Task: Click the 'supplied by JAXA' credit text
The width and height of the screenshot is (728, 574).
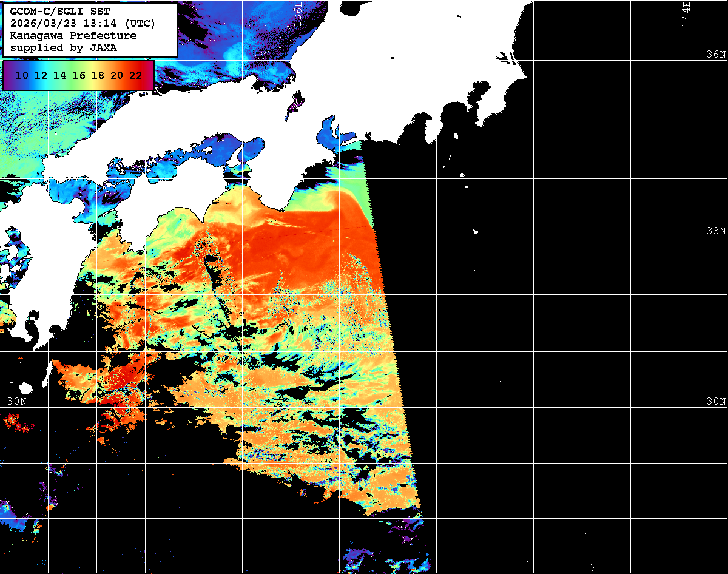Action: click(x=64, y=47)
